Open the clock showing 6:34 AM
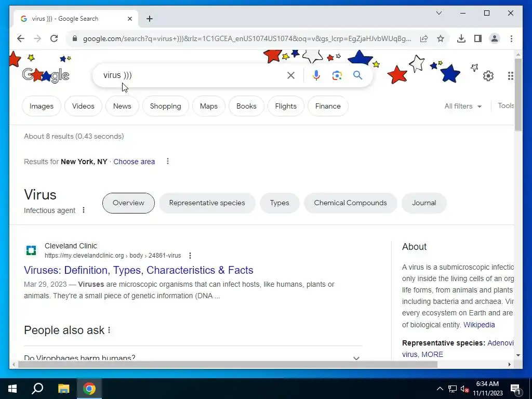This screenshot has height=399, width=532. point(487,389)
